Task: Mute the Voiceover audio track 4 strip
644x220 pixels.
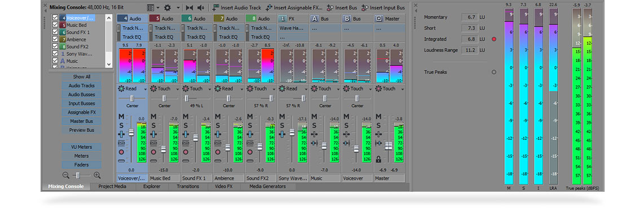Action: click(x=121, y=117)
